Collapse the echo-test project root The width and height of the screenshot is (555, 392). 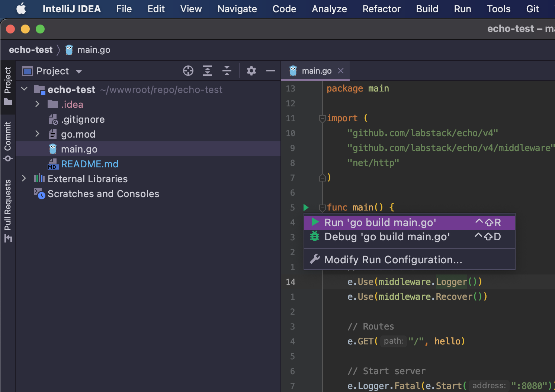pos(25,89)
